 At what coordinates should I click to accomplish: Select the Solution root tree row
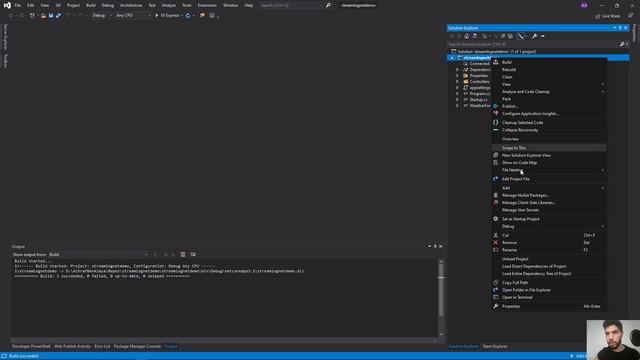pyautogui.click(x=538, y=51)
